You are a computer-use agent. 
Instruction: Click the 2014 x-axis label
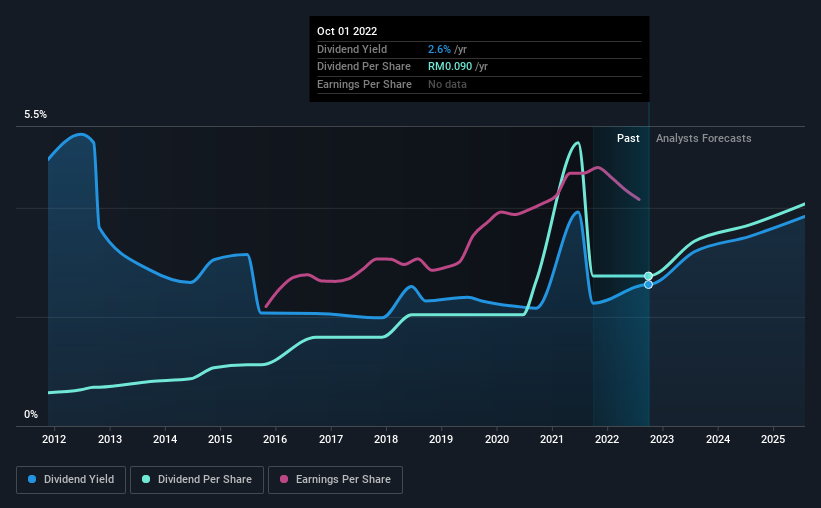click(165, 439)
